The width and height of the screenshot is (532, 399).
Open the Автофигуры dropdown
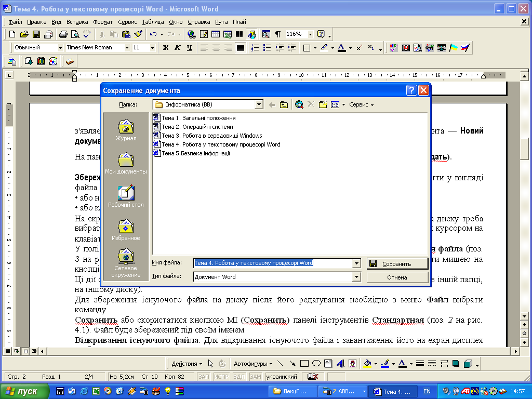tap(253, 364)
